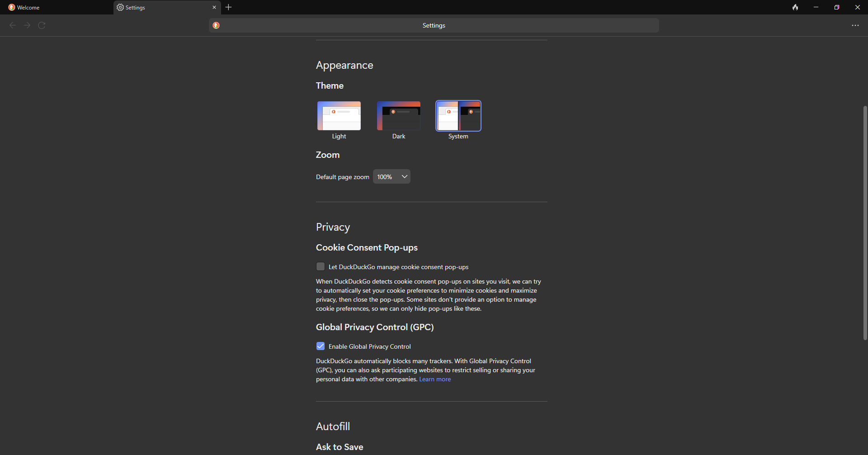Go forward to the next page

(27, 25)
